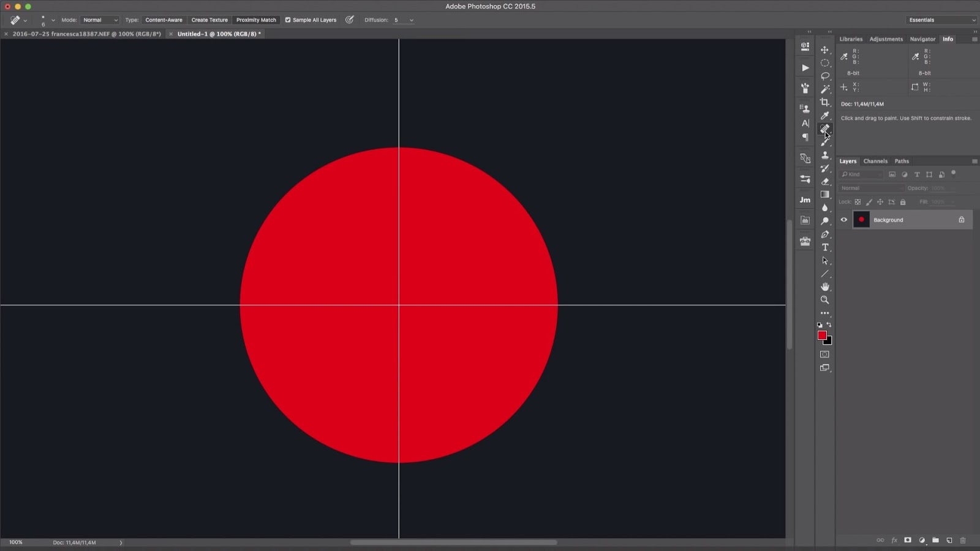980x551 pixels.
Task: Select the Path Selection tool
Action: pos(825,260)
